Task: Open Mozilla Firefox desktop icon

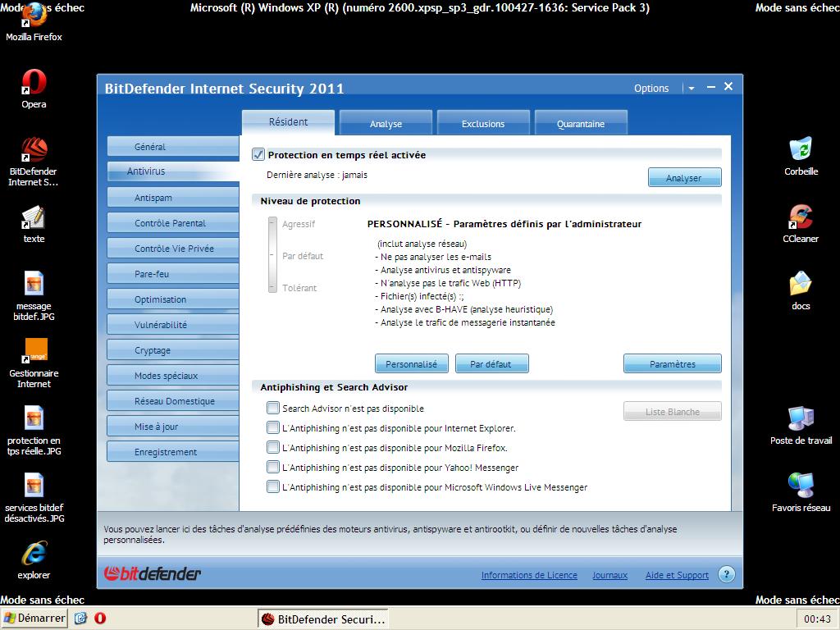Action: click(34, 21)
